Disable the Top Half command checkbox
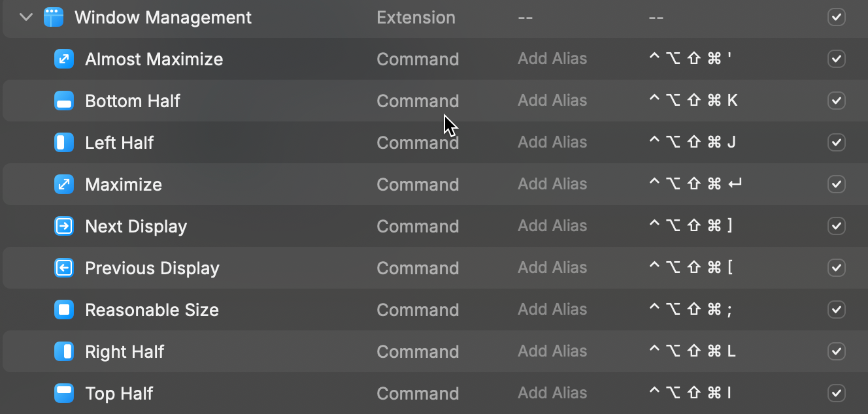This screenshot has width=868, height=414. pyautogui.click(x=836, y=394)
